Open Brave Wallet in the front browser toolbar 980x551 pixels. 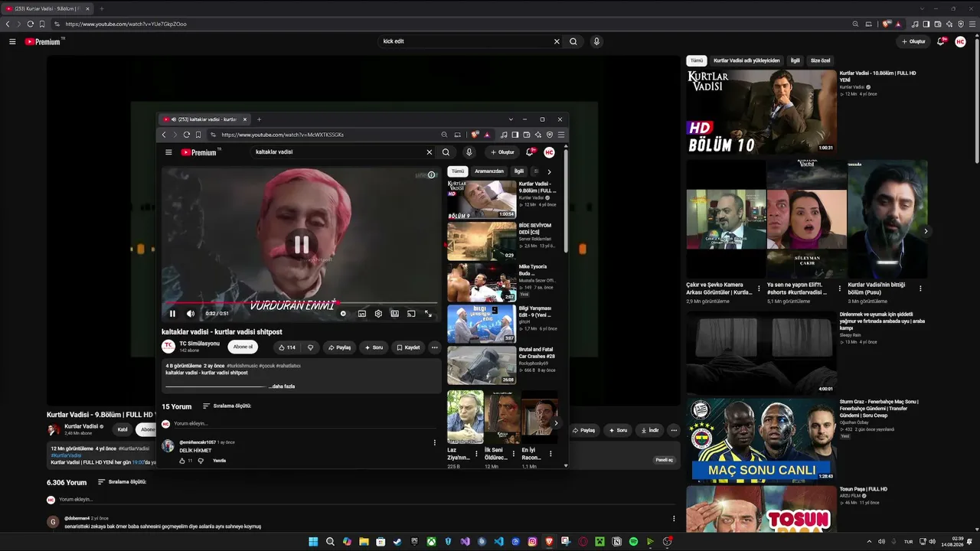point(527,135)
